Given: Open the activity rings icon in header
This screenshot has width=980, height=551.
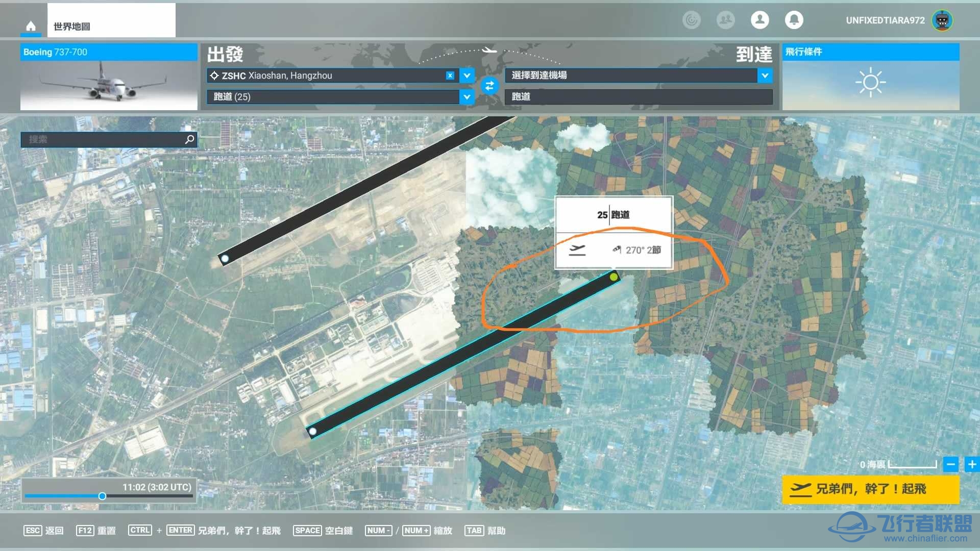Looking at the screenshot, I should (692, 20).
